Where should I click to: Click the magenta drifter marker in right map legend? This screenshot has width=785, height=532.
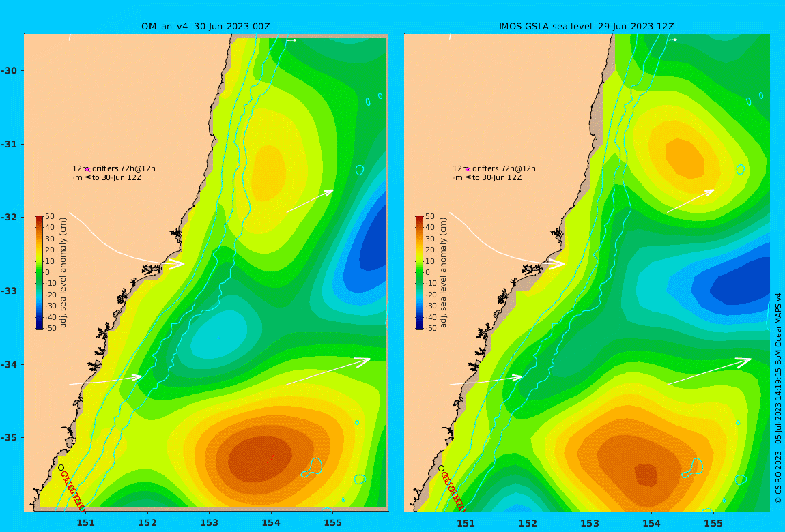coord(468,170)
